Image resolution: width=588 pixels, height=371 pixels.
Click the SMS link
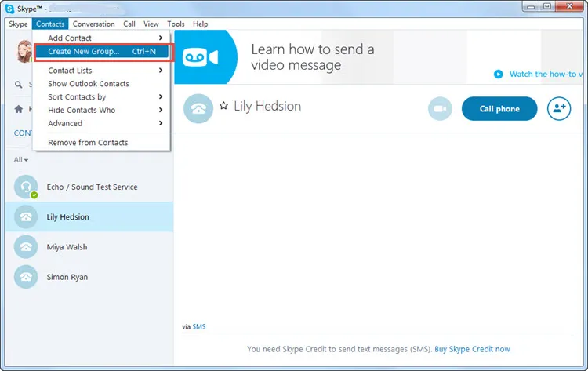[199, 326]
